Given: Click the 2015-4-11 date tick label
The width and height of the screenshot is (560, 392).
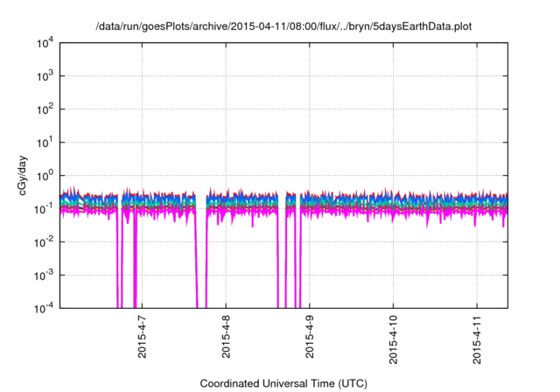Looking at the screenshot, I should coord(477,339).
